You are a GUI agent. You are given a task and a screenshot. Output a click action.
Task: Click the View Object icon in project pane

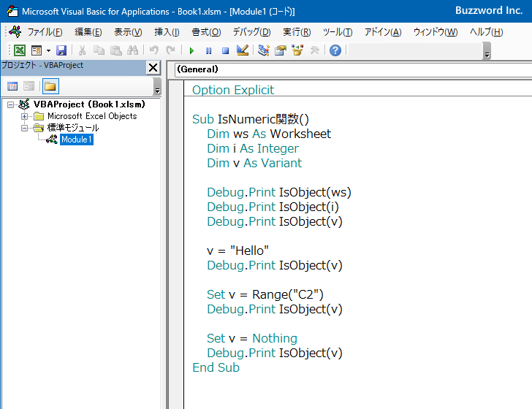[28, 86]
